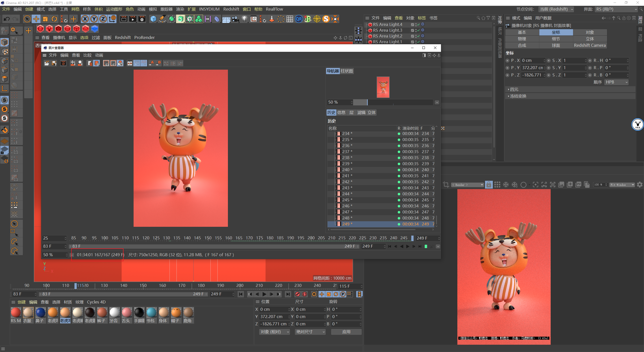Open the Render dropdown in Redshift RenderView

(x=468, y=185)
